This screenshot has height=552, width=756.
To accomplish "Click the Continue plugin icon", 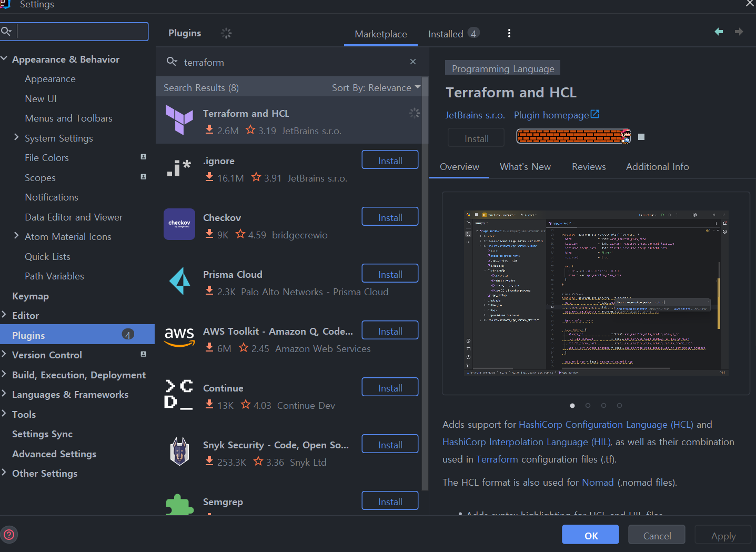I will click(x=179, y=394).
